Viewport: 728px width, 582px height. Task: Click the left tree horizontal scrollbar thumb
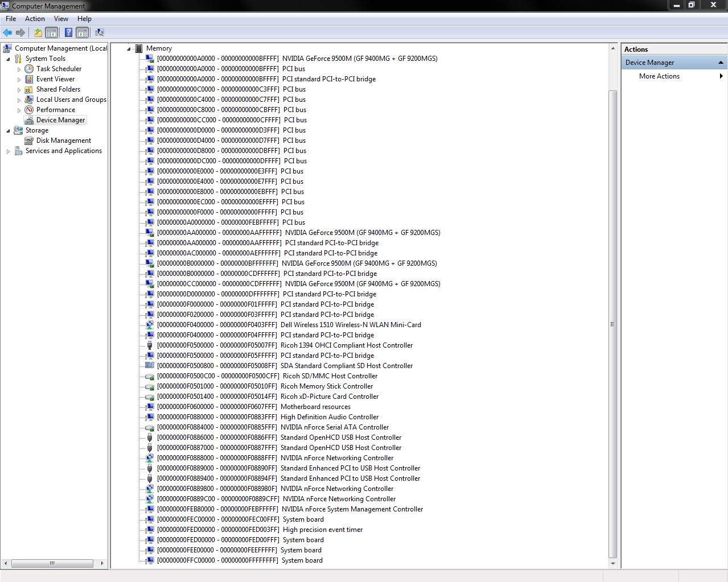[x=52, y=563]
